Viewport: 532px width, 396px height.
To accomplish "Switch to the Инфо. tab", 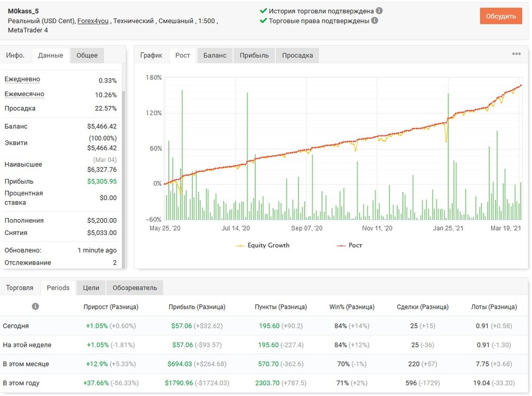I will coord(15,55).
